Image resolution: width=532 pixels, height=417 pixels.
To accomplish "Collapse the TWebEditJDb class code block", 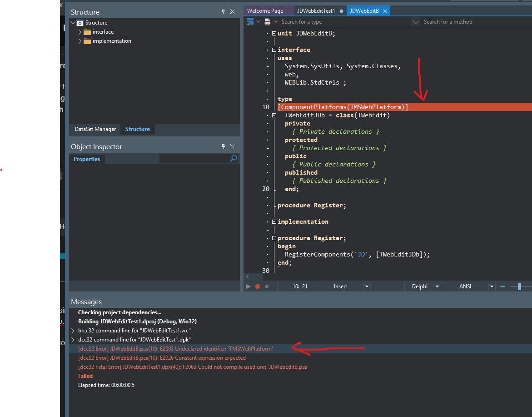I will click(x=274, y=116).
